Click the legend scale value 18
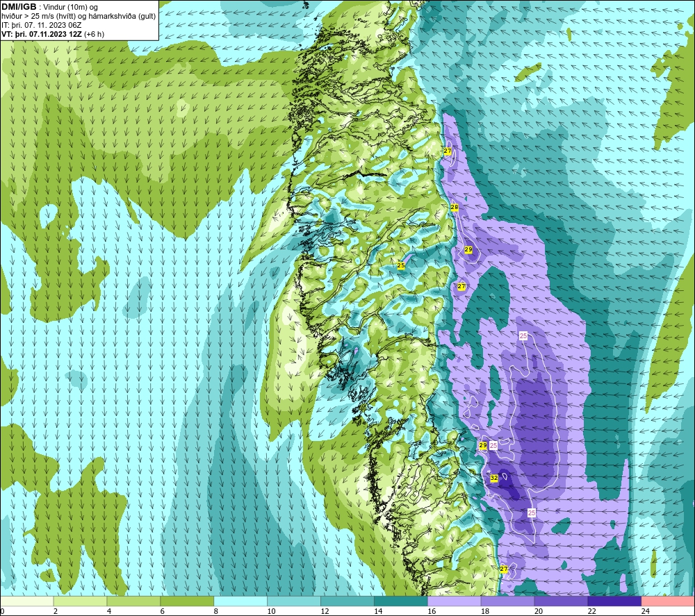The height and width of the screenshot is (616, 695). click(x=485, y=611)
